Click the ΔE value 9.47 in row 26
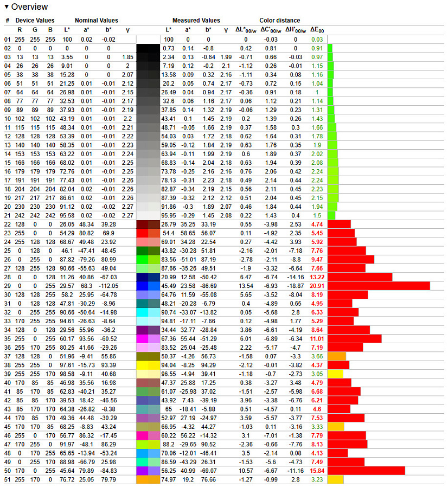The height and width of the screenshot is (488, 448). pos(317,260)
